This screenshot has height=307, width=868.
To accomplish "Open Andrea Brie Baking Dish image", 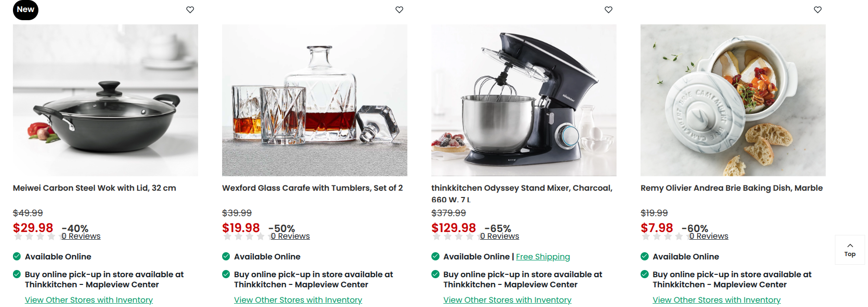I will tap(733, 100).
